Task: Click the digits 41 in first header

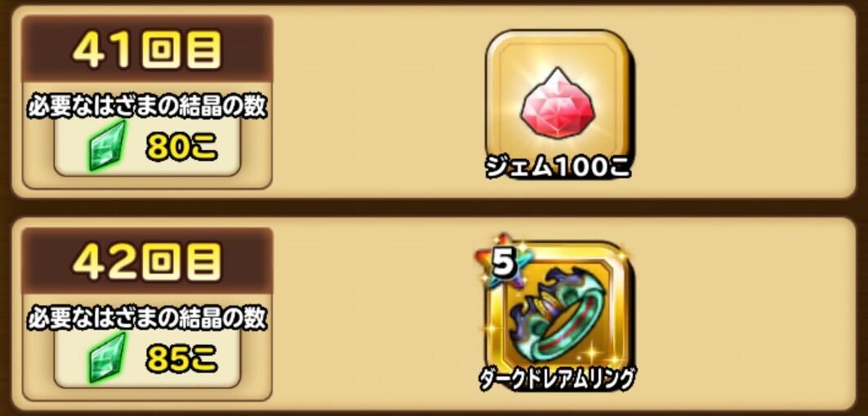Action: 104,50
